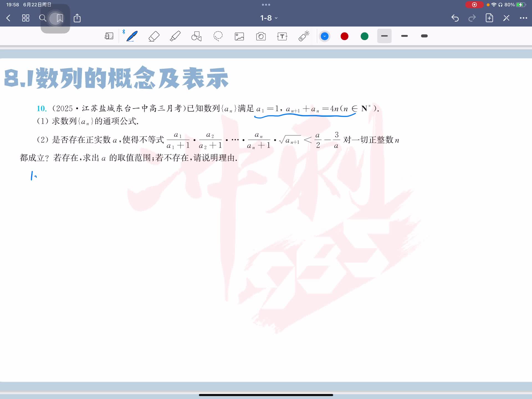Undo the last stroke
532x399 pixels.
point(455,18)
